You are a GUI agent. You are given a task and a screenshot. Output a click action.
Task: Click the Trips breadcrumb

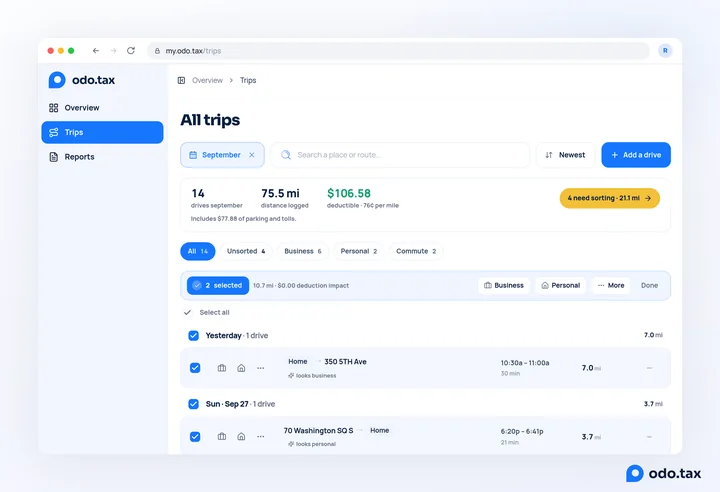click(x=248, y=80)
